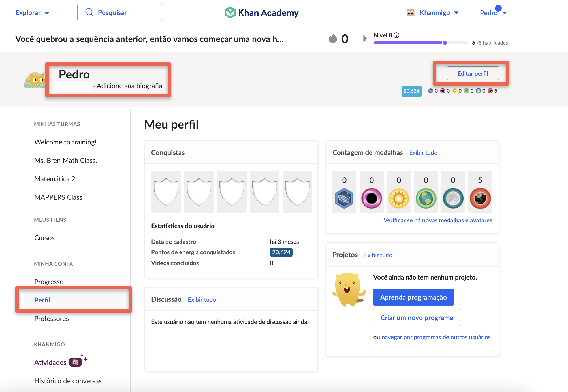This screenshot has width=568, height=392.
Task: Open Khanmigo Atividades in sidebar
Action: click(x=50, y=362)
